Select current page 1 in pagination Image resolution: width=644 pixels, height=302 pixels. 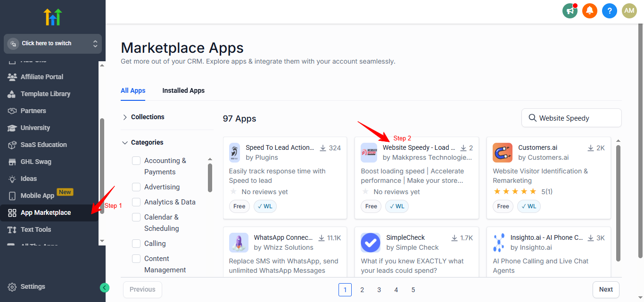point(345,290)
